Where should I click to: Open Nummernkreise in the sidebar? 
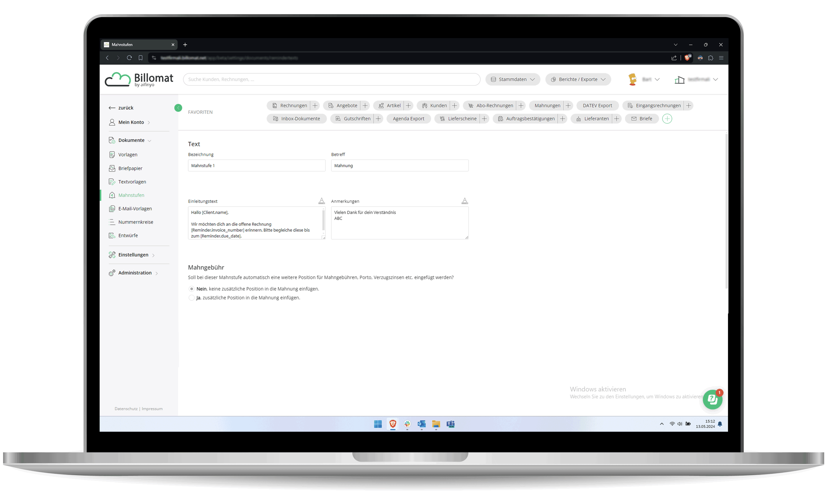pyautogui.click(x=136, y=222)
